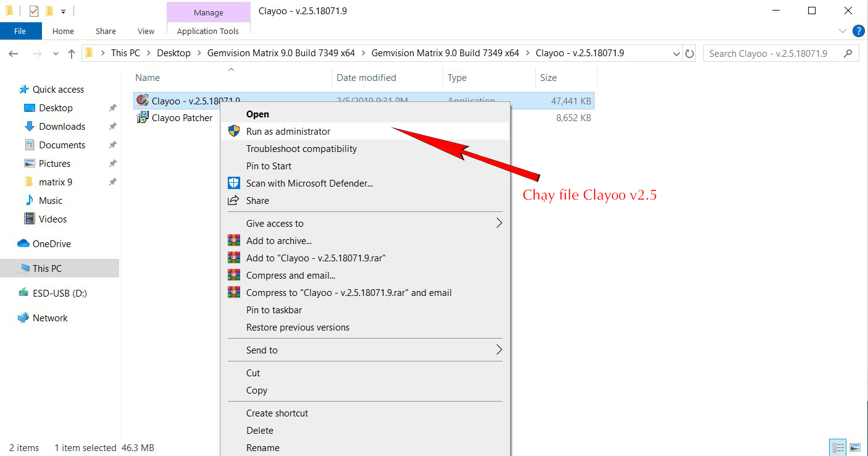Open the File tab
Viewport: 868px width, 456px height.
coord(20,31)
